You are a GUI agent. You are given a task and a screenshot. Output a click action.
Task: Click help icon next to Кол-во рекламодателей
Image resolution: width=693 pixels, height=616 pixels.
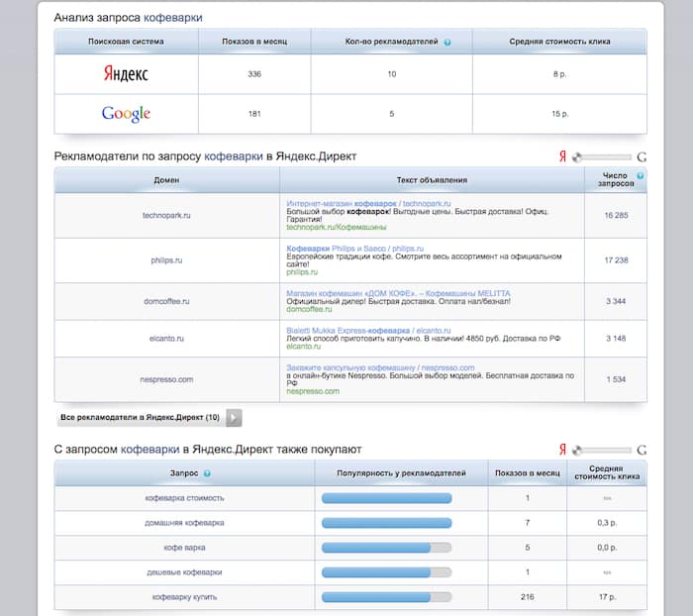[x=447, y=43]
